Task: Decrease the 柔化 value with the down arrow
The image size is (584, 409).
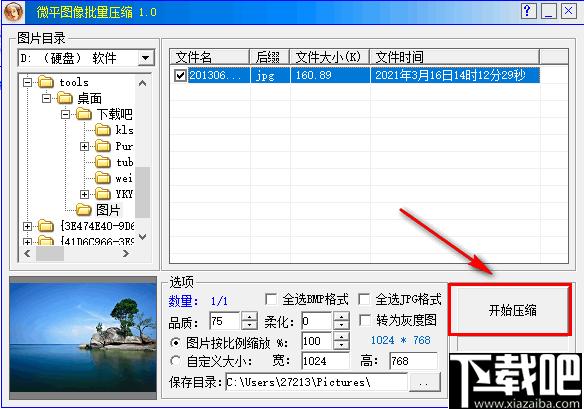Action: coord(342,325)
